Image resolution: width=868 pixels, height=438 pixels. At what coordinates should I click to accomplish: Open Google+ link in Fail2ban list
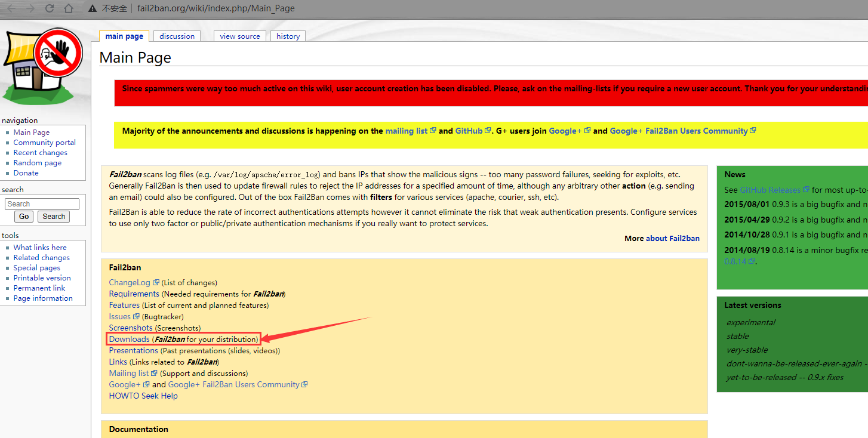[x=125, y=384]
